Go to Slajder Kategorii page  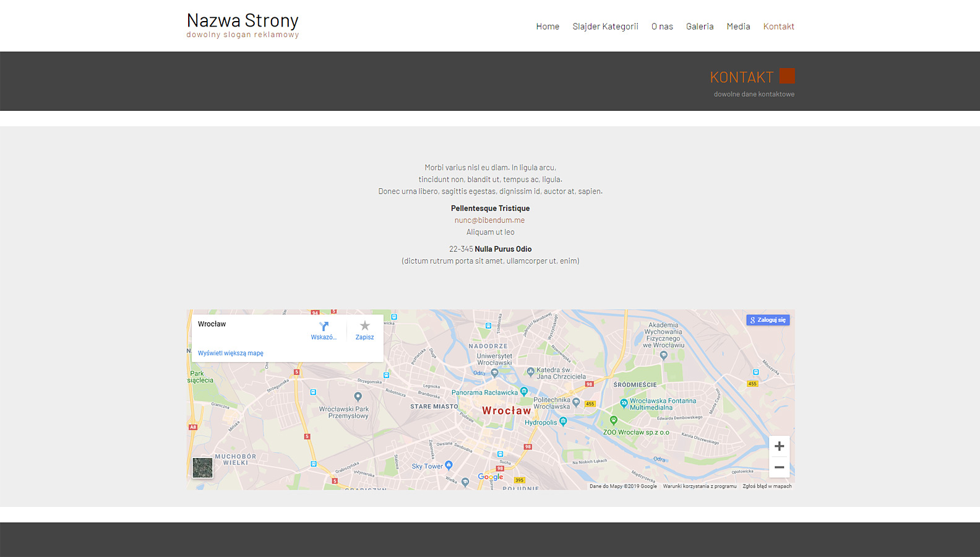[x=605, y=27]
